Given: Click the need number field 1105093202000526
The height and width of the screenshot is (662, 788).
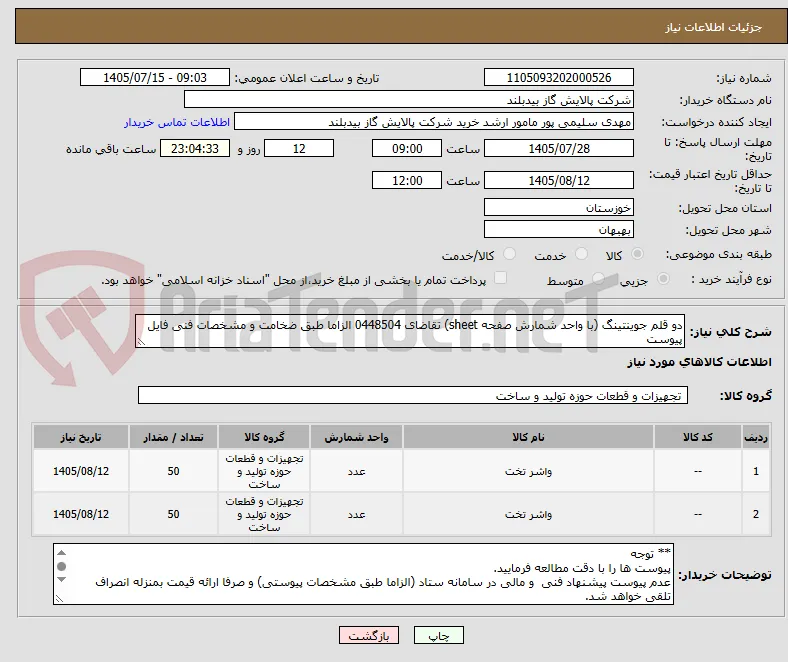Looking at the screenshot, I should (558, 77).
